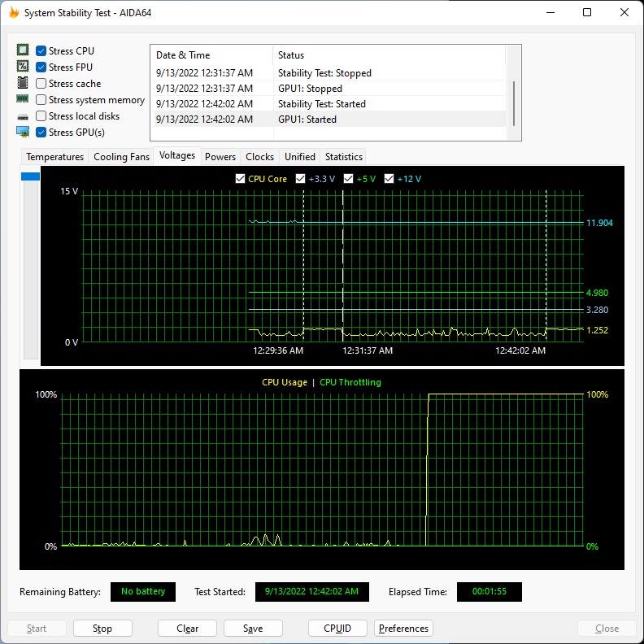Click the Elapsed Time 00:01:55 field
The width and height of the screenshot is (644, 644).
tap(490, 592)
